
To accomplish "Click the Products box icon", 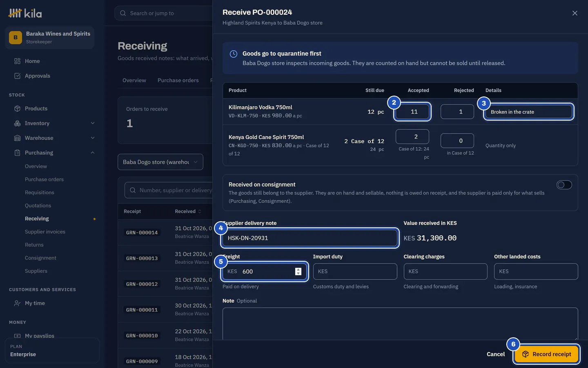I will [x=17, y=108].
